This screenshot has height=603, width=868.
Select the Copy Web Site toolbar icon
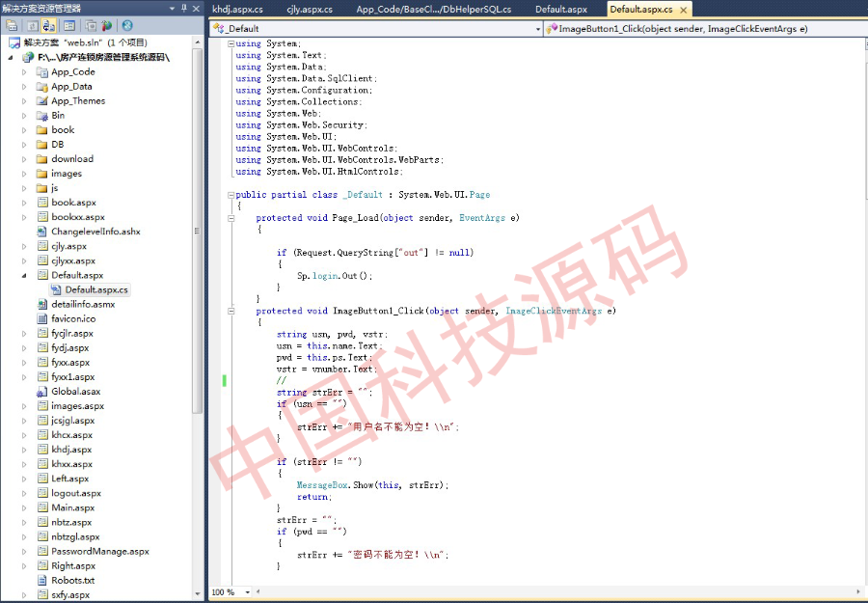click(90, 25)
